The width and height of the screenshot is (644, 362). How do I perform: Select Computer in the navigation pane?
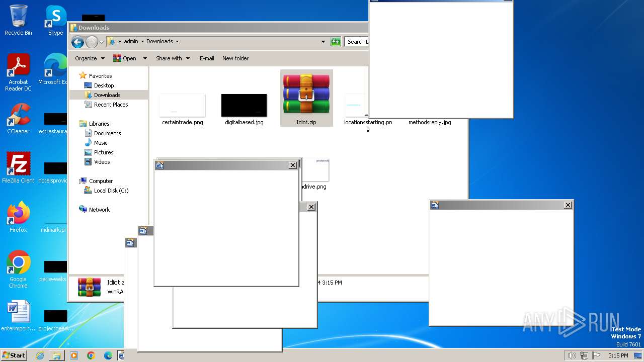coord(101,181)
